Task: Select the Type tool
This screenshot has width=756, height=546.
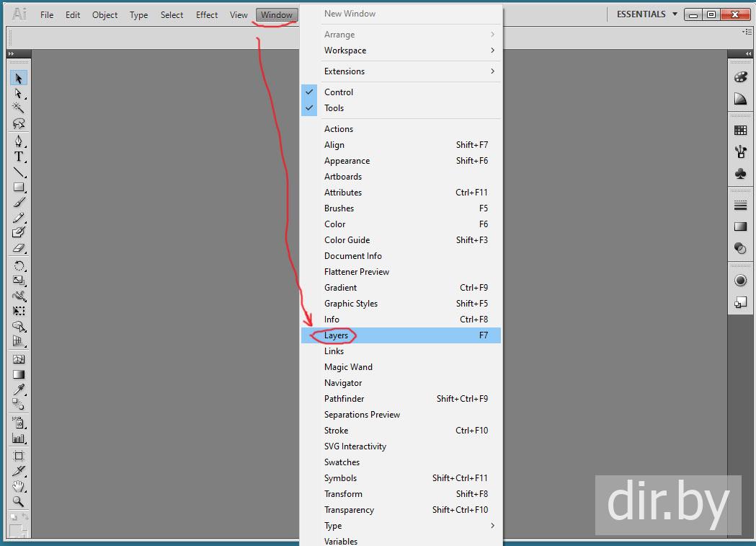Action: click(x=19, y=157)
